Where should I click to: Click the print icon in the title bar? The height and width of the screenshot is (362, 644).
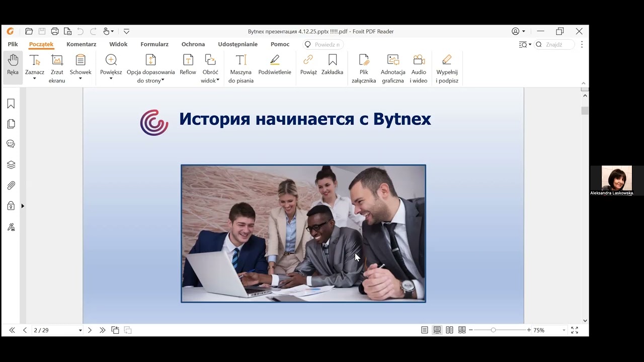55,31
